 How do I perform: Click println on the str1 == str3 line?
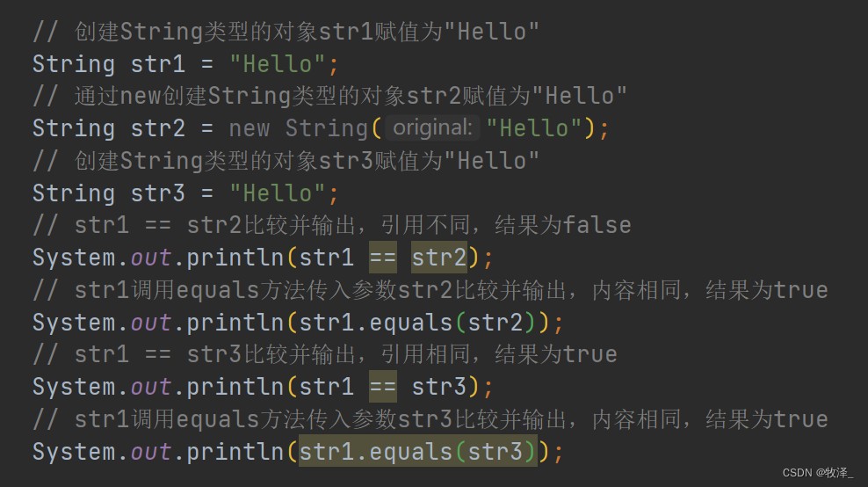point(235,388)
